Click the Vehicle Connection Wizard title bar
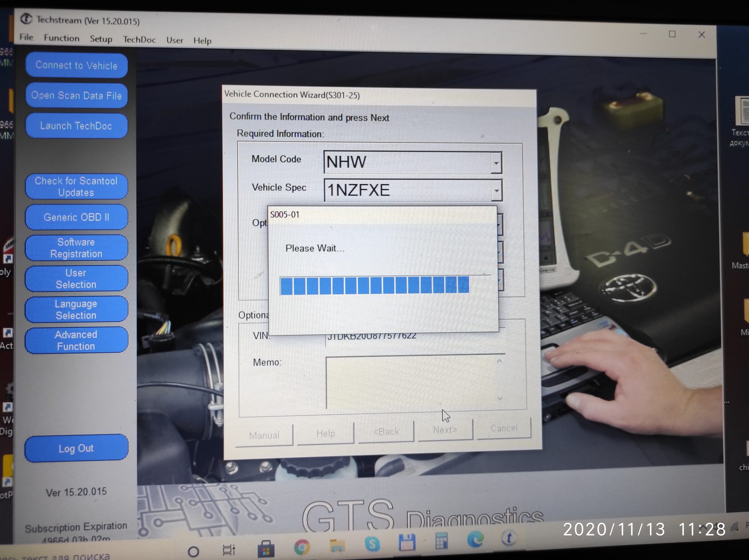 pos(379,95)
